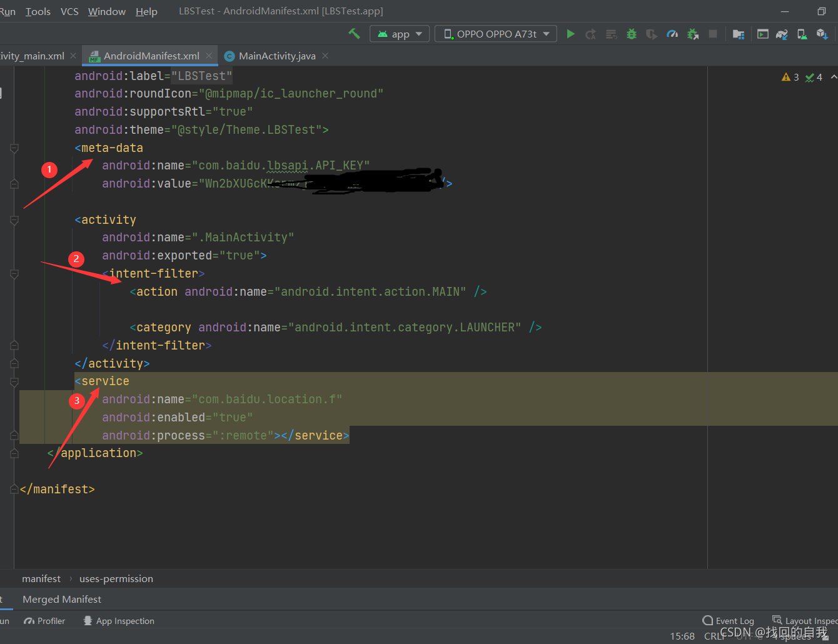Open the Help menu
The width and height of the screenshot is (838, 644).
coord(146,11)
